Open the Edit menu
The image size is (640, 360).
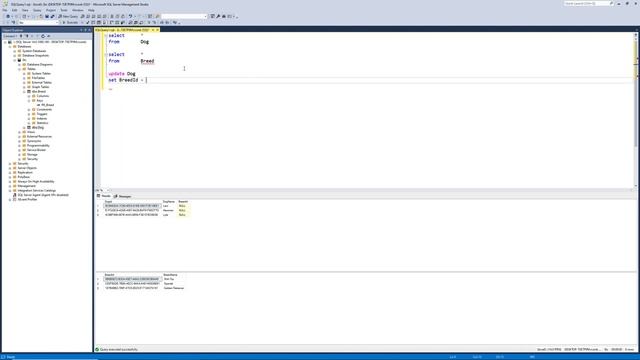click(x=15, y=10)
